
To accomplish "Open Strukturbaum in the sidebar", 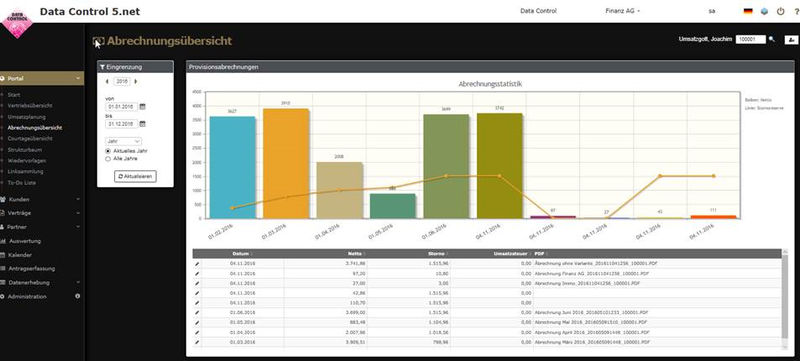I will click(x=25, y=150).
